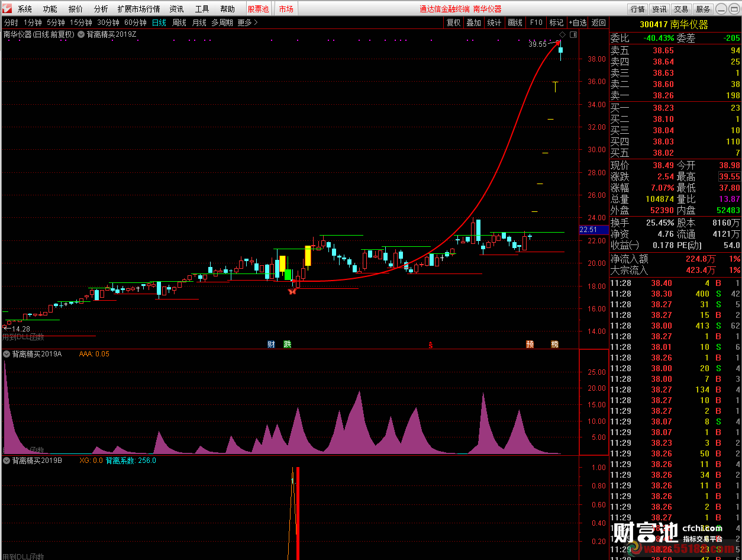742x560 pixels.
Task: Open the 帮助 menu
Action: [227, 9]
